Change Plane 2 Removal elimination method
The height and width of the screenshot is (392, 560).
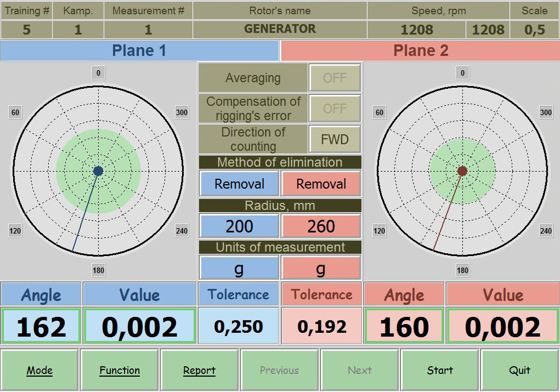tap(321, 184)
